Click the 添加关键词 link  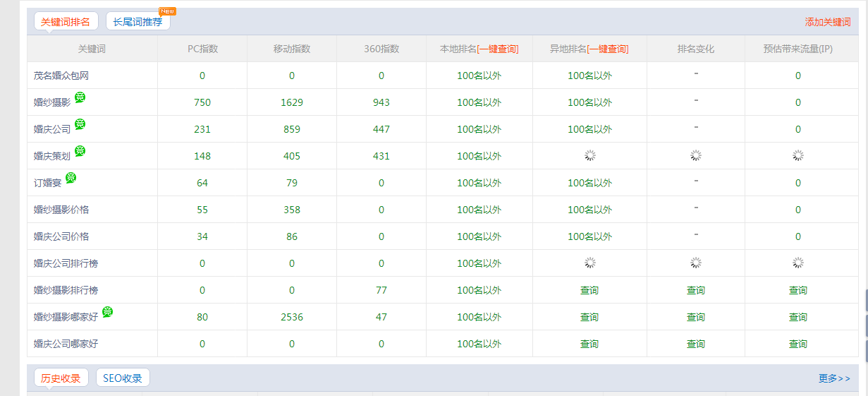click(x=828, y=22)
